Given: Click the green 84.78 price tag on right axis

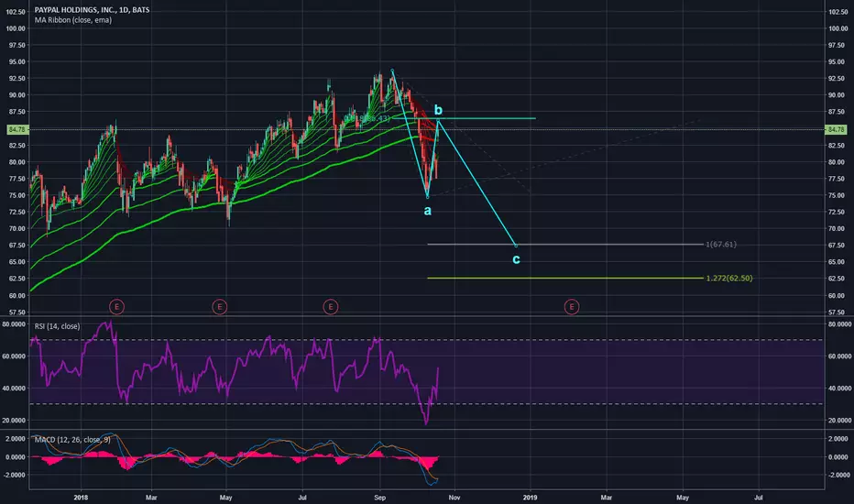Looking at the screenshot, I should pos(836,130).
